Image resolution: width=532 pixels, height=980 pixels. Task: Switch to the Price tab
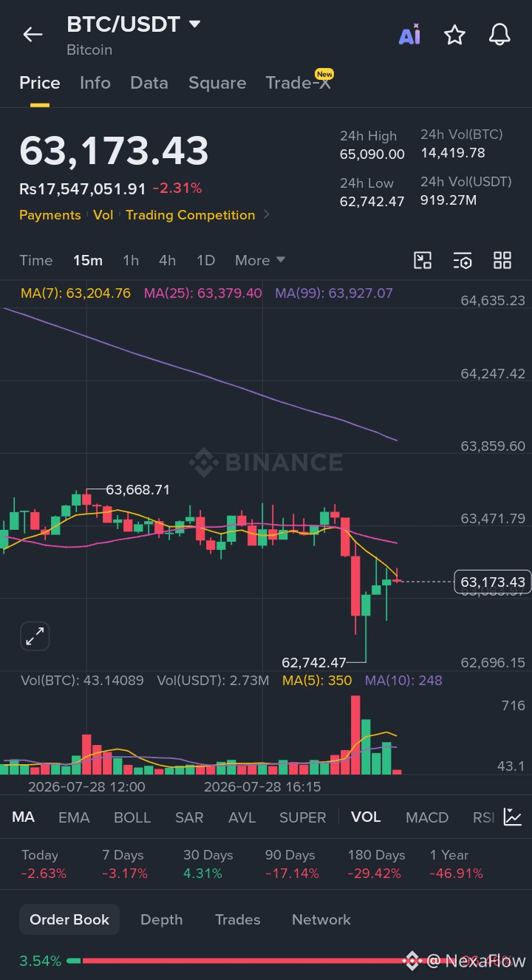(40, 83)
